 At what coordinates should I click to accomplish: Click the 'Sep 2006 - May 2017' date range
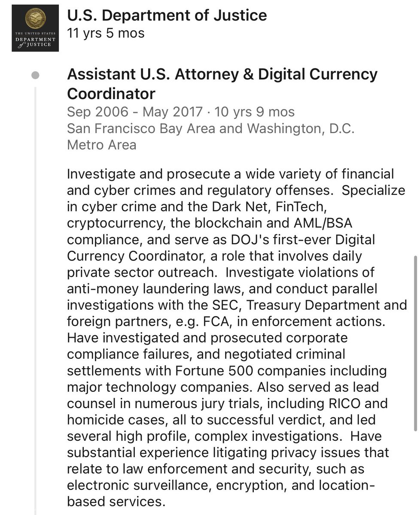pyautogui.click(x=134, y=112)
